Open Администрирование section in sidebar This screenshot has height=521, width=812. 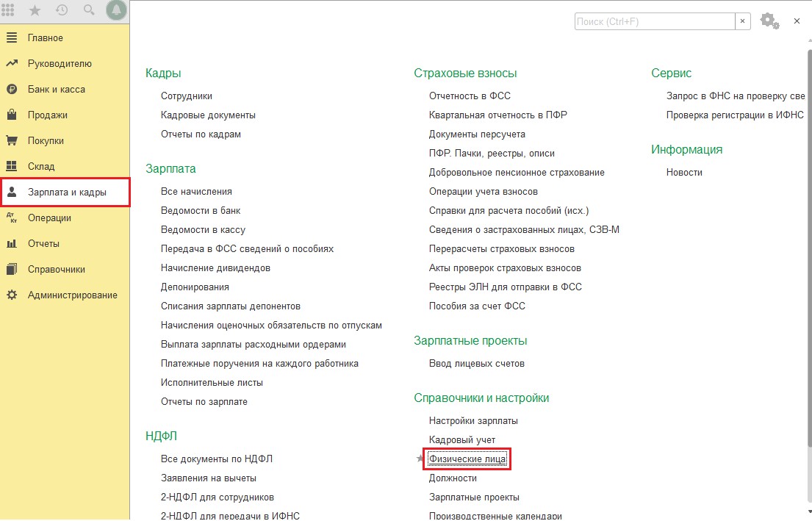(x=72, y=295)
